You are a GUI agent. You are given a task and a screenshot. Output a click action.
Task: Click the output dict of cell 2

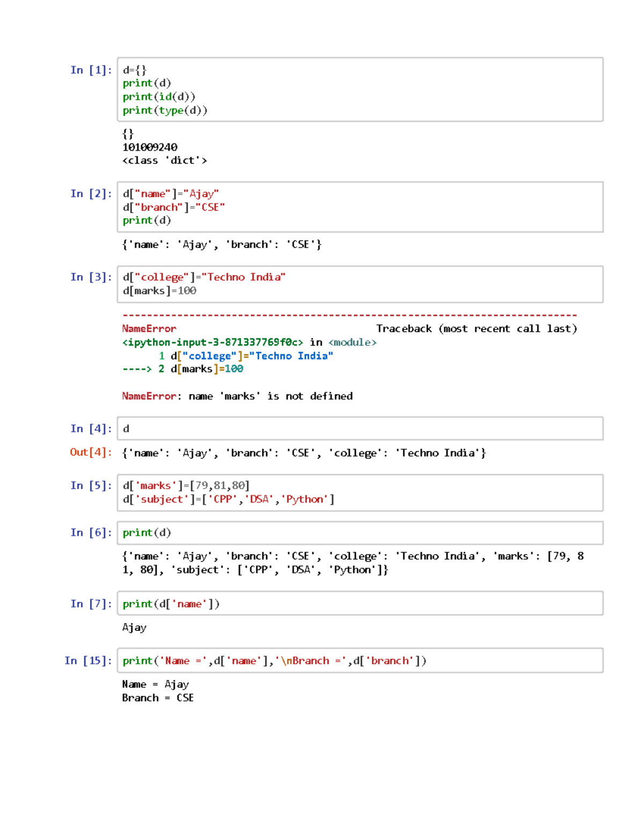(x=222, y=245)
